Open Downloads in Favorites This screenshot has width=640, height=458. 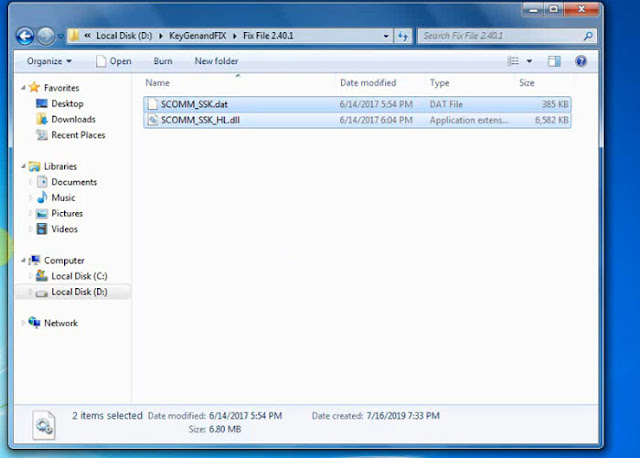(73, 119)
